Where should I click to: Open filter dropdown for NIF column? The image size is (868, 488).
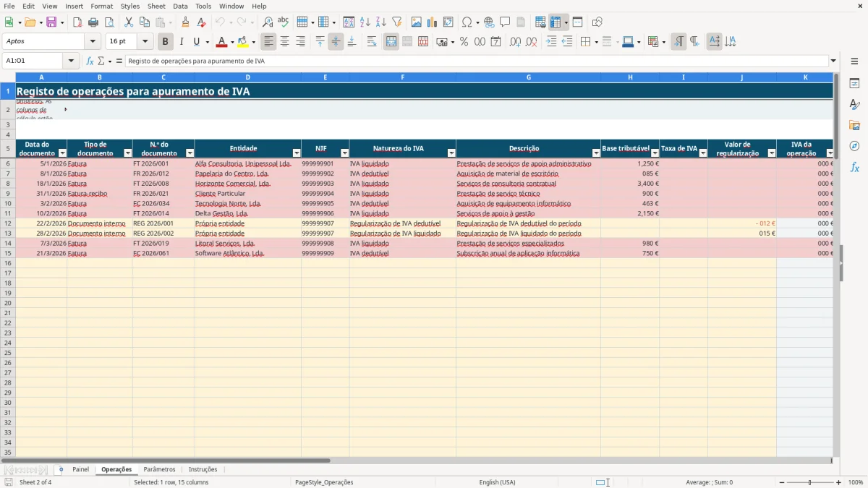(344, 153)
